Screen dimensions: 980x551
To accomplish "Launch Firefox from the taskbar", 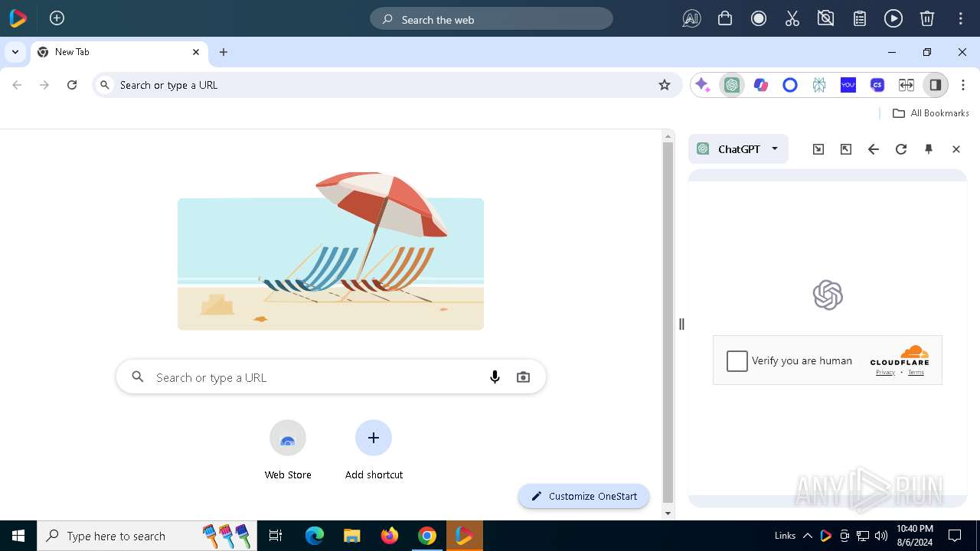I will pyautogui.click(x=390, y=536).
